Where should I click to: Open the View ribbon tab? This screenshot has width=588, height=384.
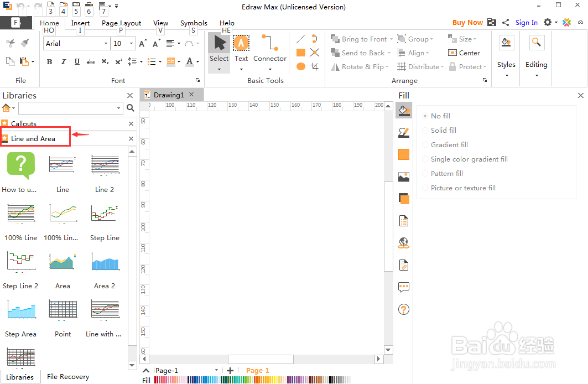(x=161, y=23)
